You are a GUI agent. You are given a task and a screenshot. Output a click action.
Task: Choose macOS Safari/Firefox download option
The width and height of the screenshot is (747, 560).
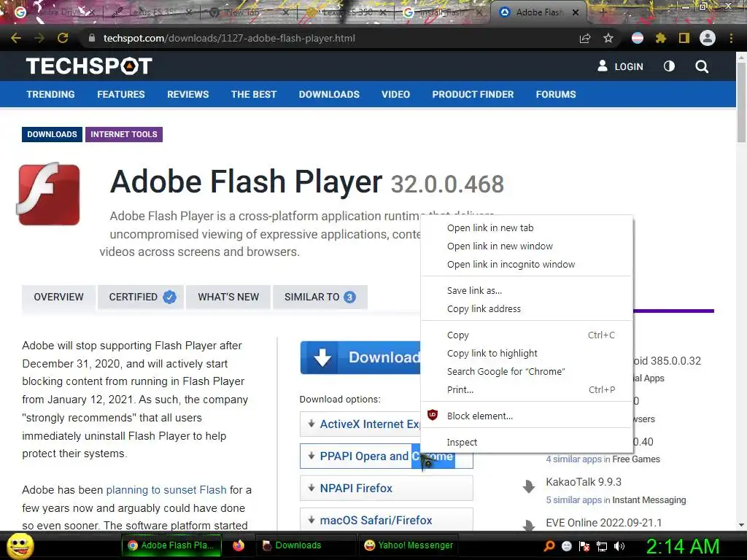coord(387,519)
